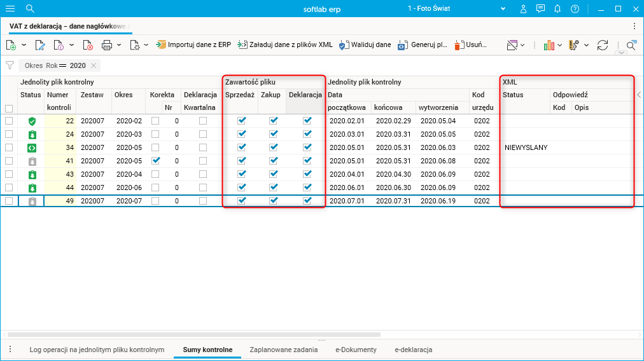The width and height of the screenshot is (644, 361).
Task: Toggle Zawartość Deklaracja checkbox in row 44
Action: coord(307,187)
